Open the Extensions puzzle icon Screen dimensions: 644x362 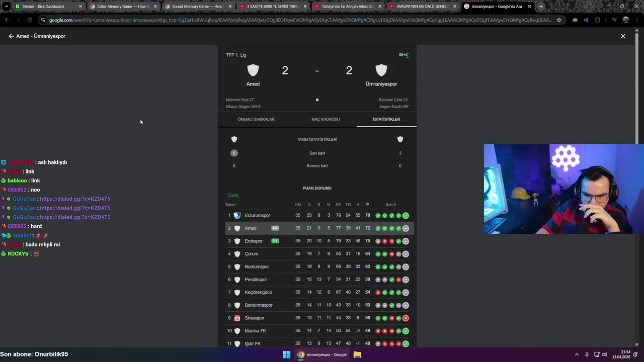598,20
